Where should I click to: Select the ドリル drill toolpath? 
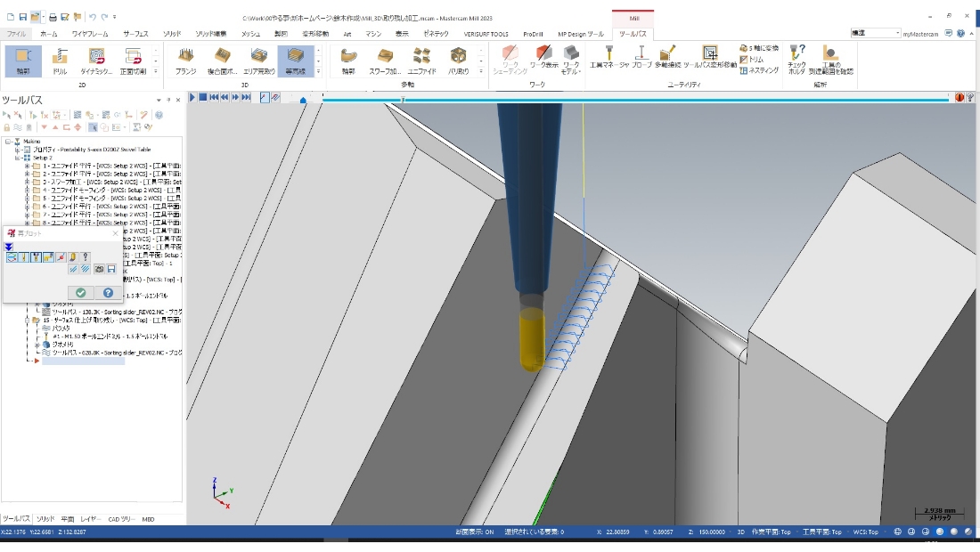[x=60, y=61]
